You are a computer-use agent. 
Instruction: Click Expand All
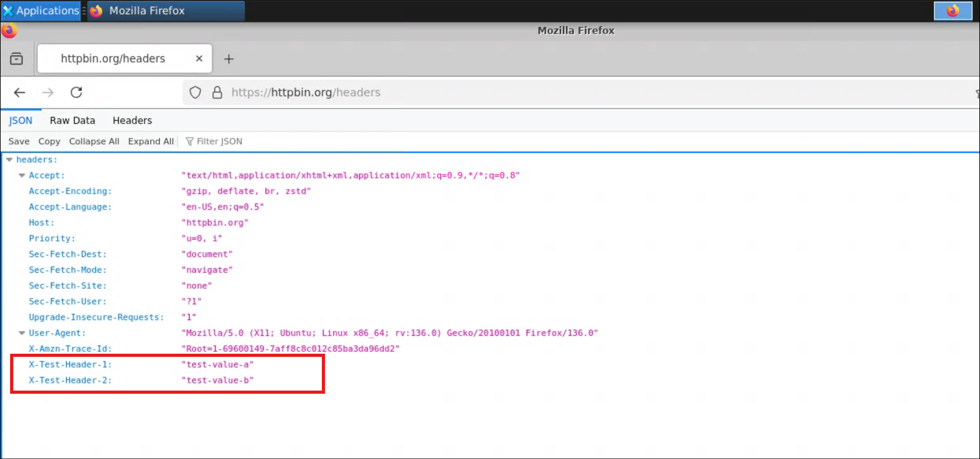coord(151,142)
